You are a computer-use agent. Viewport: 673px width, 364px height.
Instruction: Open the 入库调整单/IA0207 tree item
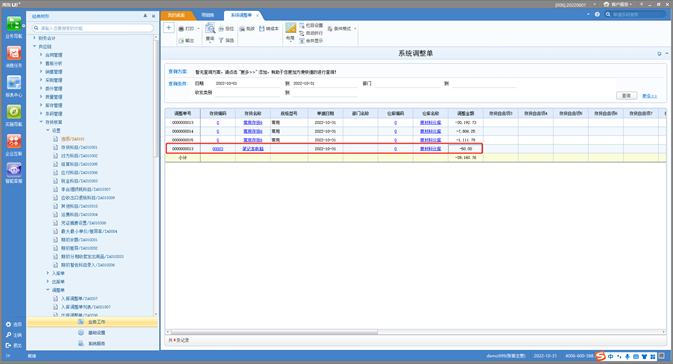[79, 298]
